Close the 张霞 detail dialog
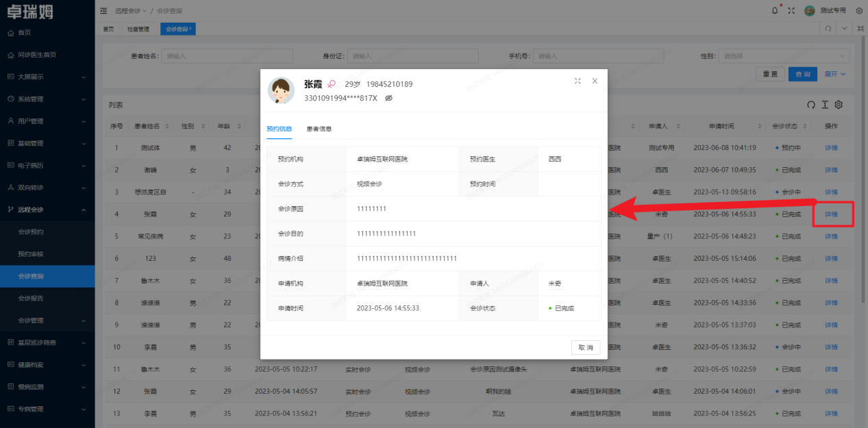The height and width of the screenshot is (428, 868). tap(595, 81)
